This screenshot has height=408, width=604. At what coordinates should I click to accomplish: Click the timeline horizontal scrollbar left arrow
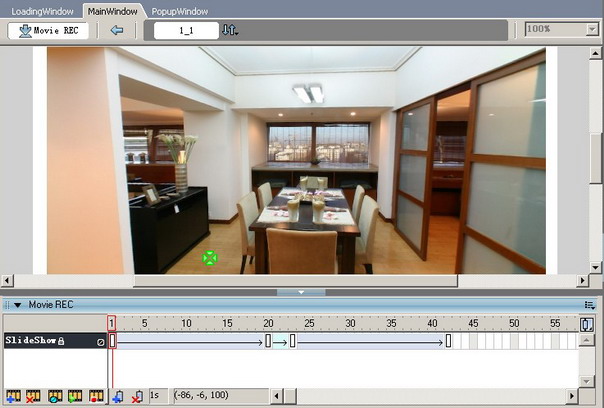(277, 396)
